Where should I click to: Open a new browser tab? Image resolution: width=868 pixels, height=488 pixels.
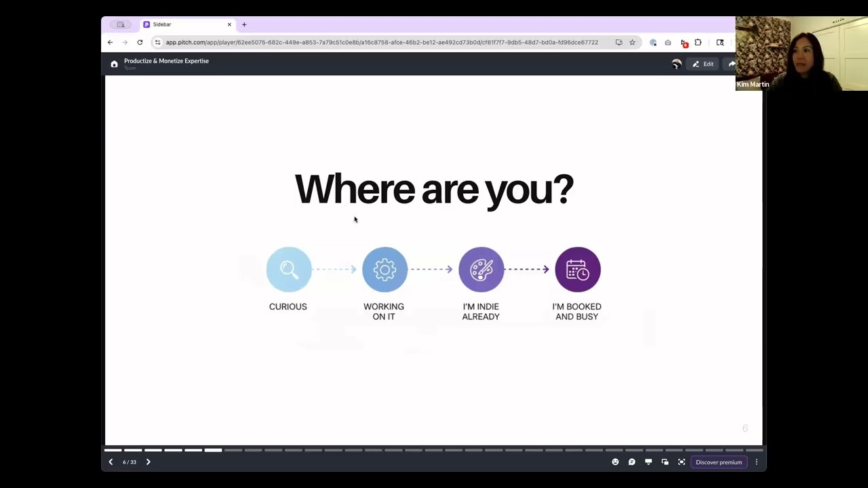click(244, 24)
